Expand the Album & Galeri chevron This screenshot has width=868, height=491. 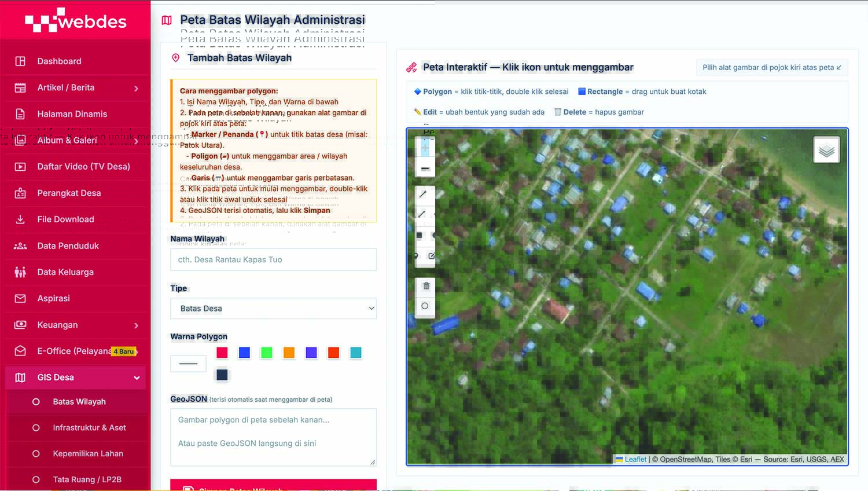click(137, 141)
